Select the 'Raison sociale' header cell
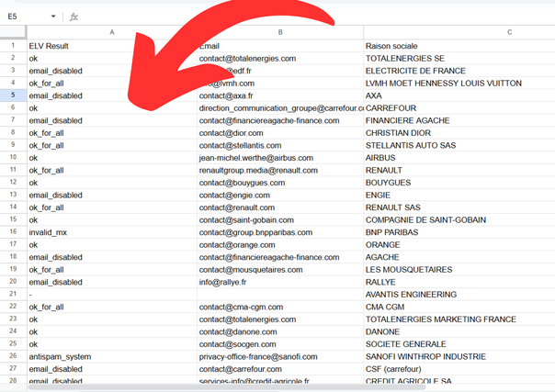Screen dimensions: 555x392 pyautogui.click(x=459, y=46)
